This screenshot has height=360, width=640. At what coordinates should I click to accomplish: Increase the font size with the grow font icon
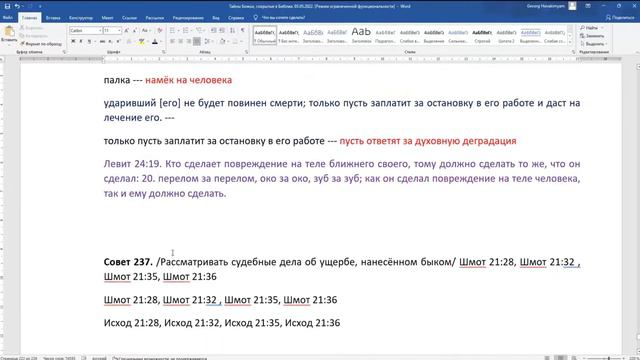[x=127, y=31]
